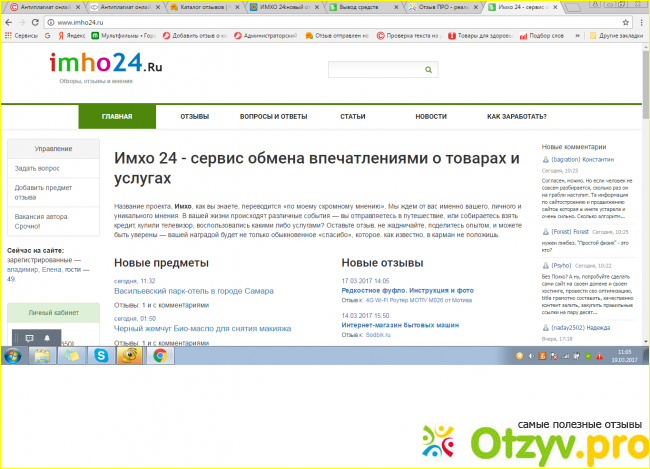The height and width of the screenshot is (469, 650).
Task: Click the Задать вопрос sidebar link
Action: [x=37, y=168]
